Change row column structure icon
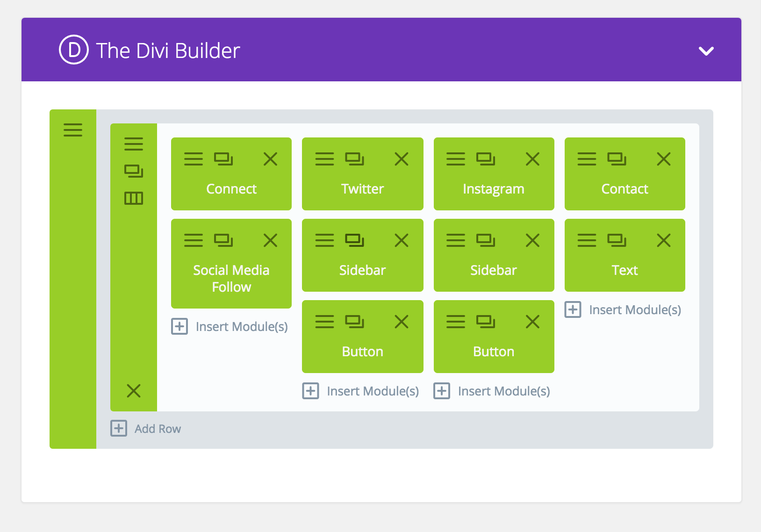This screenshot has height=532, width=761. coord(134,198)
